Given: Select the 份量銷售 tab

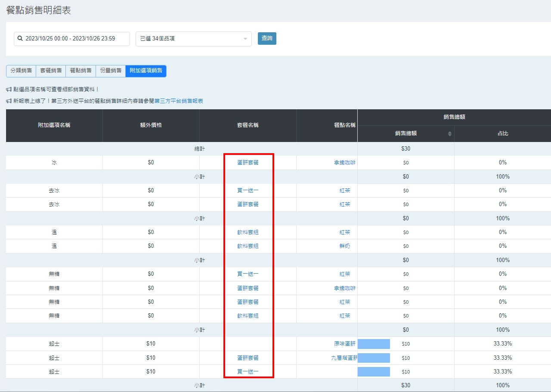Looking at the screenshot, I should pyautogui.click(x=111, y=71).
